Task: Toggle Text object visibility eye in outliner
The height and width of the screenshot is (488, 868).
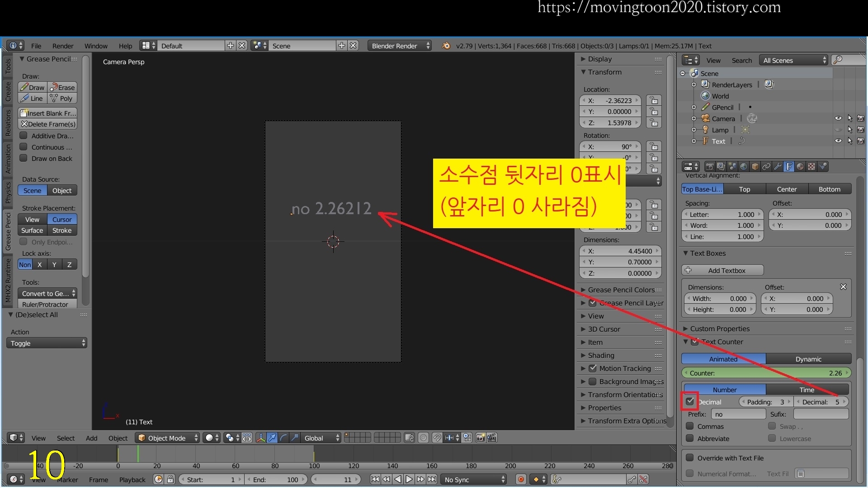Action: tap(838, 141)
